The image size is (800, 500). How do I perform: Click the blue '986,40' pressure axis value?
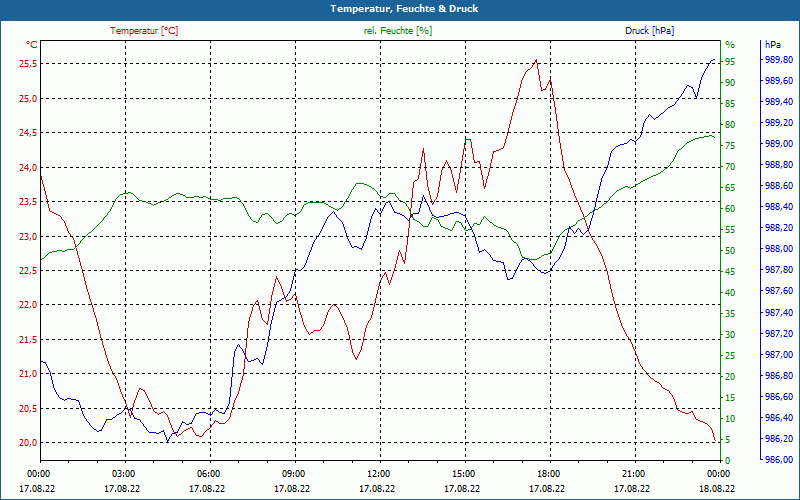pyautogui.click(x=779, y=417)
